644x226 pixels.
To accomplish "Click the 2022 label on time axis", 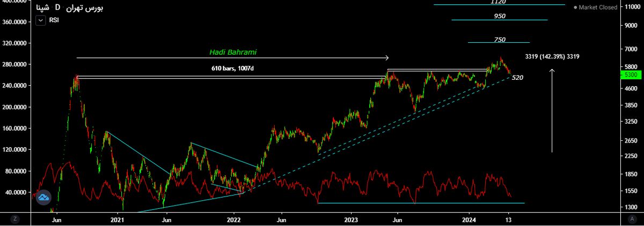I will pos(234,220).
